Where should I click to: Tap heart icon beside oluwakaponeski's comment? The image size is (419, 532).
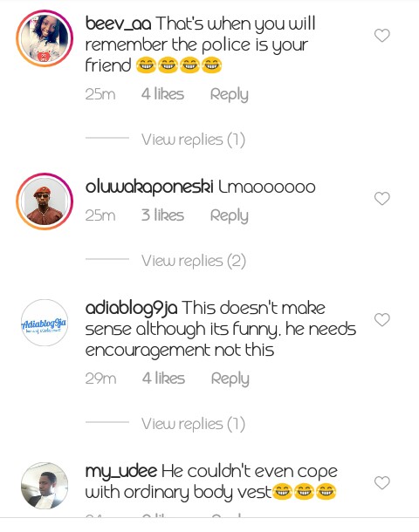(x=382, y=199)
